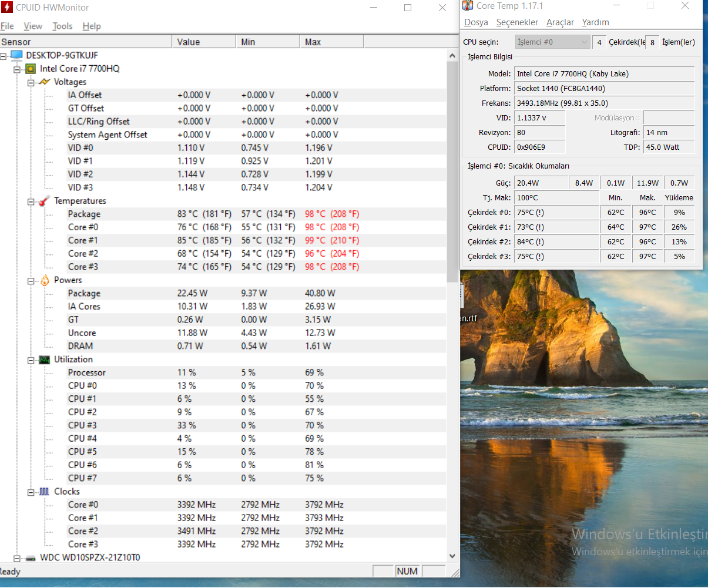Click the Platform field Socket 1440
Screen dimensions: 708x588
pyautogui.click(x=605, y=89)
